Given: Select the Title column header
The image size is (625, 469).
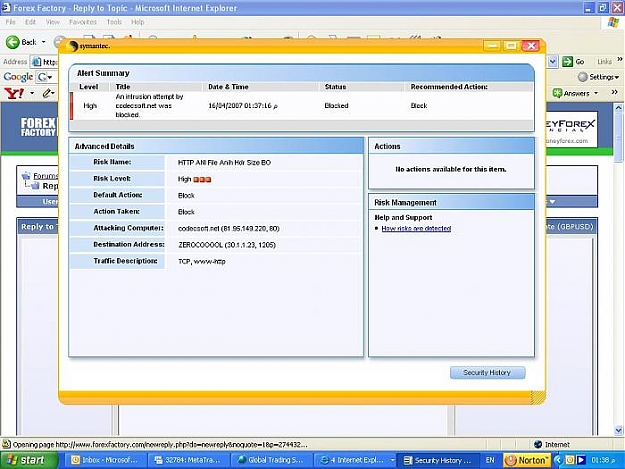Looking at the screenshot, I should pos(123,87).
